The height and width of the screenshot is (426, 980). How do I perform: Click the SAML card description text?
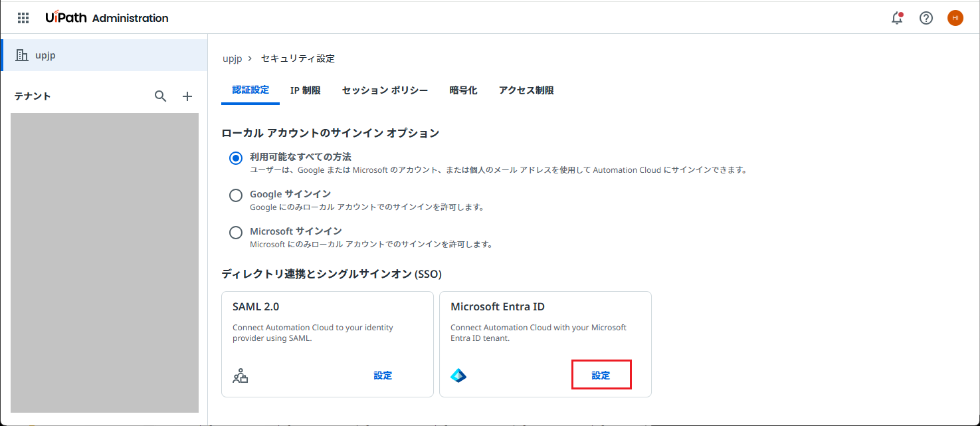pyautogui.click(x=313, y=333)
